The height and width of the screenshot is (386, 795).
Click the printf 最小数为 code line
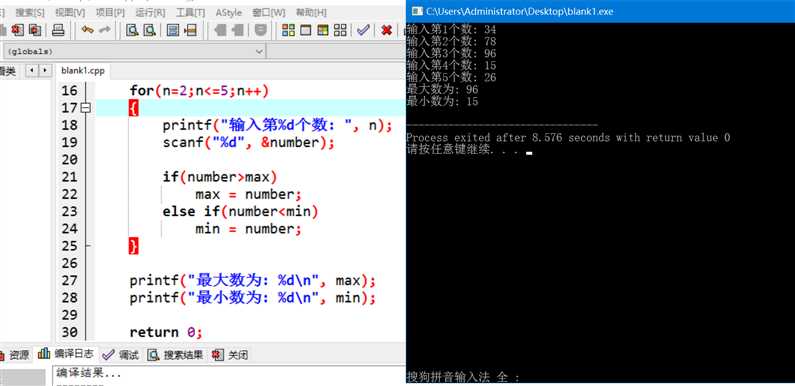[252, 298]
